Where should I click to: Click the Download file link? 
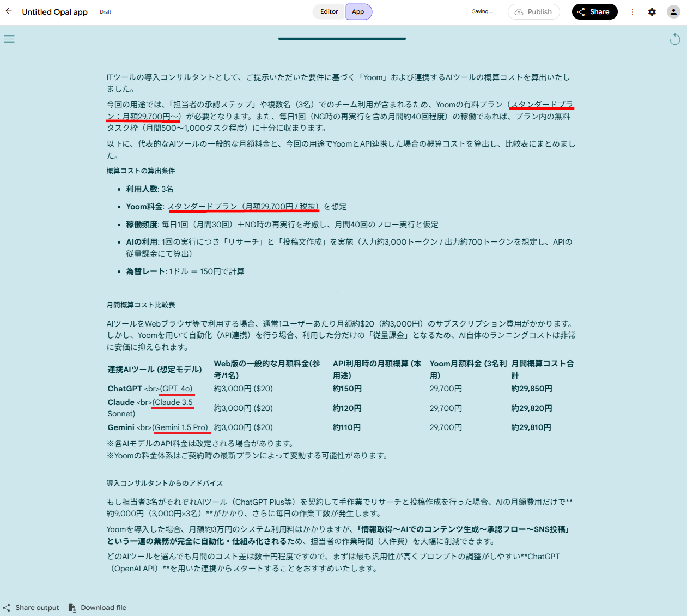click(104, 607)
